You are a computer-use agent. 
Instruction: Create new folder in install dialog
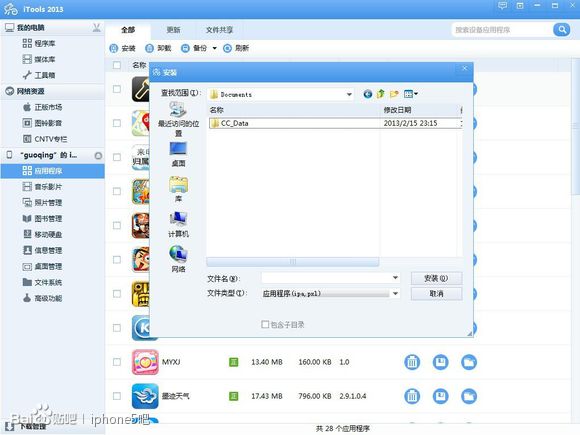[394, 94]
